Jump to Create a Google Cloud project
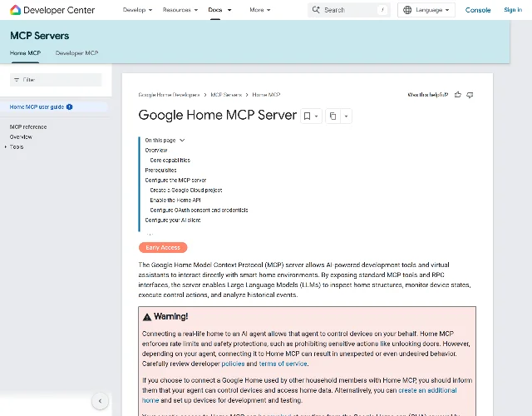This screenshot has height=416, width=532. 186,191
